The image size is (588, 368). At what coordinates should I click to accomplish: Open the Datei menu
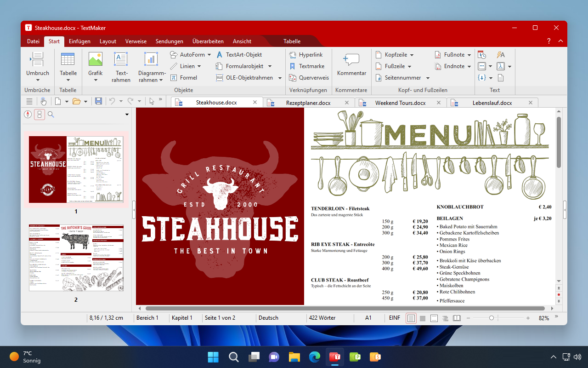(x=33, y=41)
